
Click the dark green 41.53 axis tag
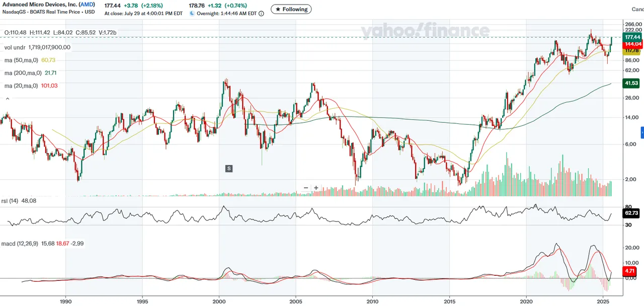tap(631, 83)
